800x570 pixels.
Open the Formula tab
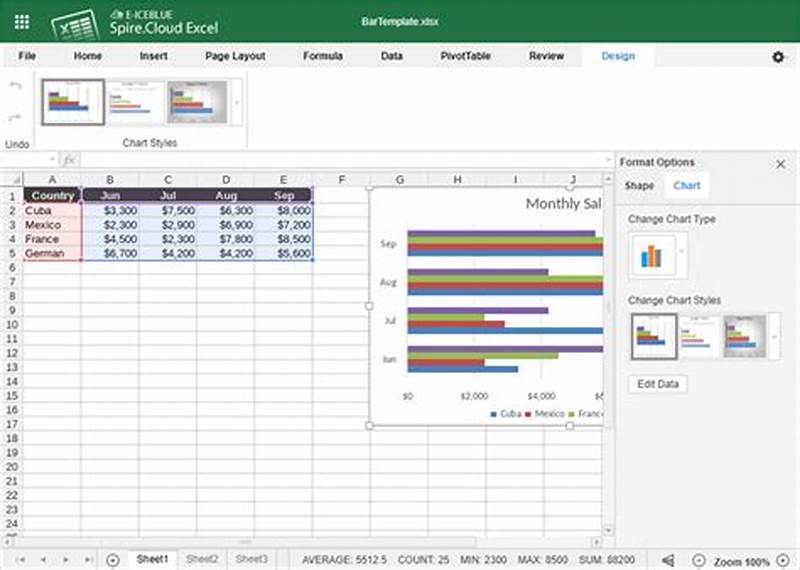click(323, 56)
